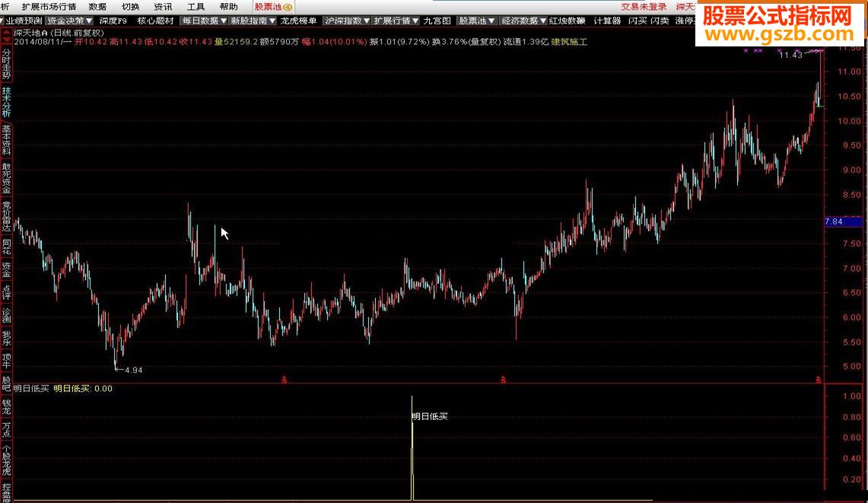Expand the 经济数据 dropdown
This screenshot has height=503, width=868.
pyautogui.click(x=523, y=21)
